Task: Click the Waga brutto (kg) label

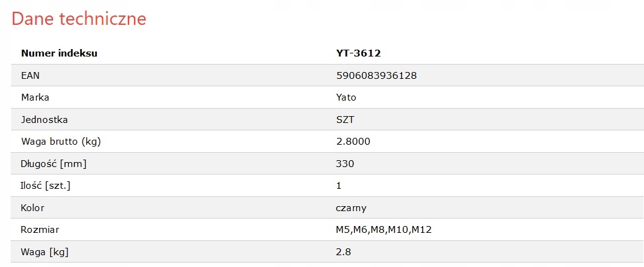Action: [x=61, y=142]
